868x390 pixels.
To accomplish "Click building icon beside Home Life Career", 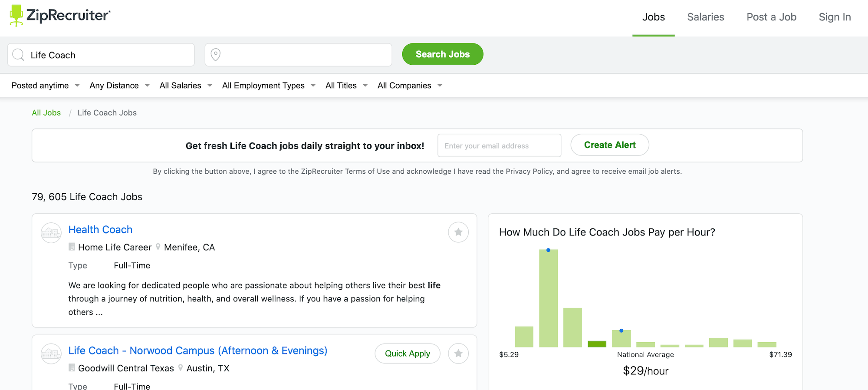I will pos(72,247).
